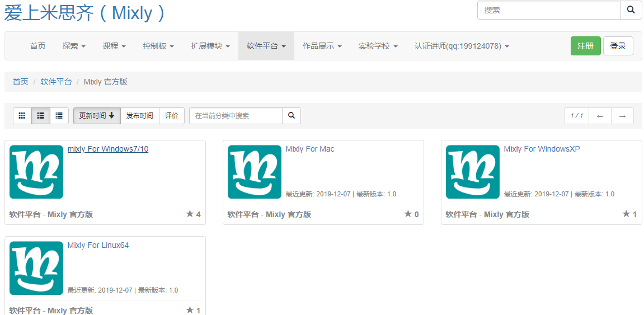Click the 爱上米思齐 (Mixly) site title

click(x=84, y=13)
